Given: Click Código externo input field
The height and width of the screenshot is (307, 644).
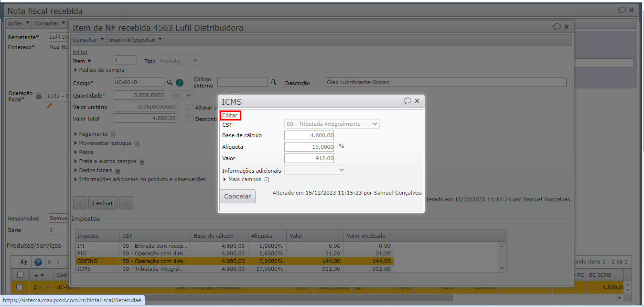Looking at the screenshot, I should click(243, 82).
